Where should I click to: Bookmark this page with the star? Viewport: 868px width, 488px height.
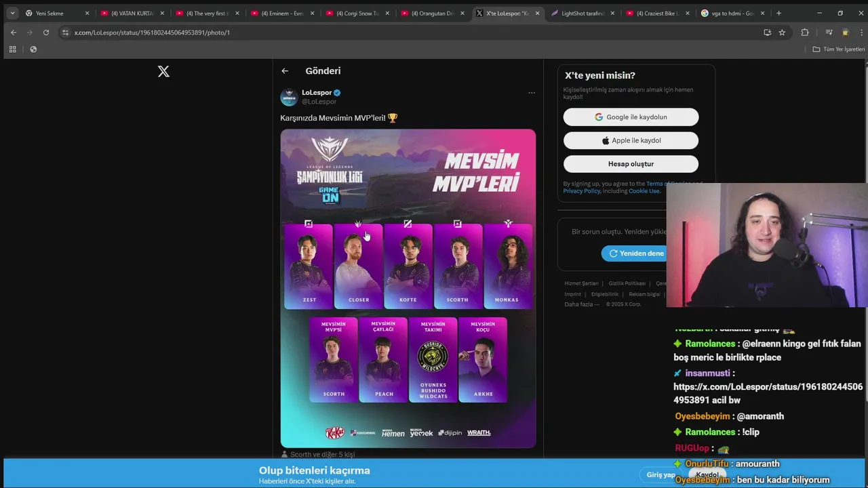click(x=782, y=32)
